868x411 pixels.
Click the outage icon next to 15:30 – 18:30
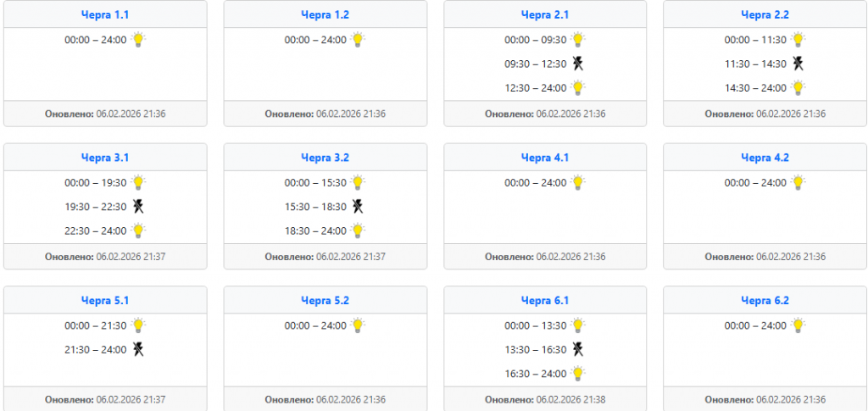(x=358, y=206)
